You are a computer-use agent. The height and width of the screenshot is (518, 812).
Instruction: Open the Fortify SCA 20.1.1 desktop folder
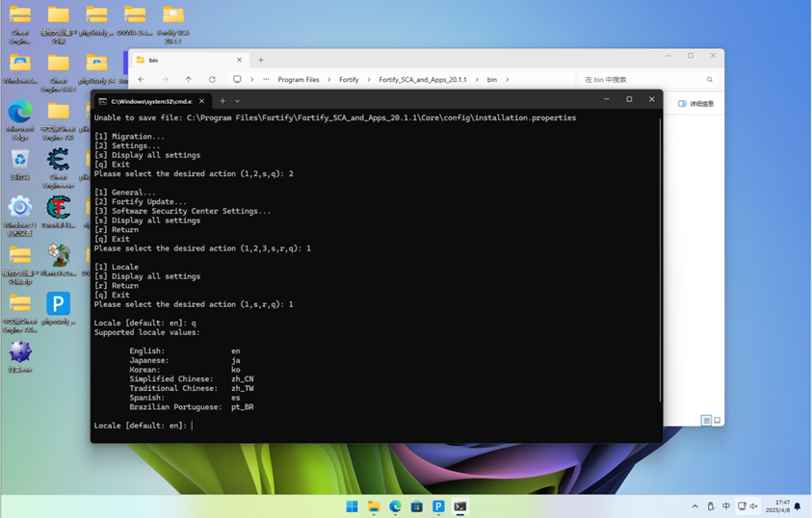coord(173,24)
